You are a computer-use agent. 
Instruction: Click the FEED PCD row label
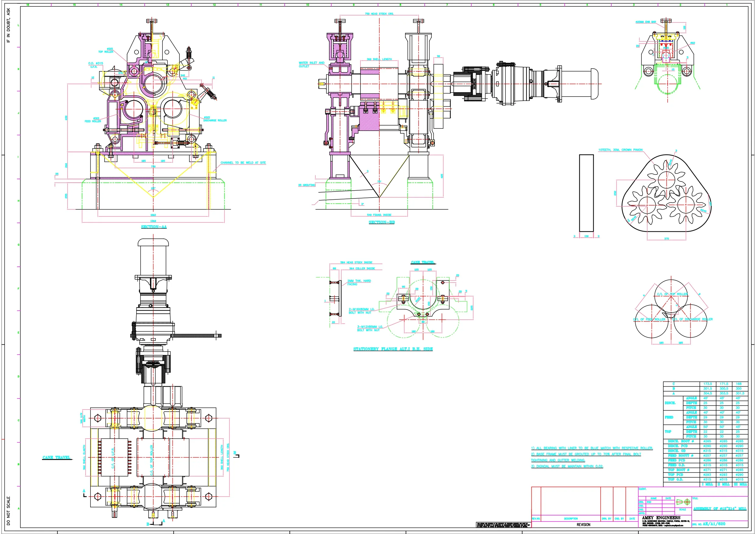click(676, 460)
